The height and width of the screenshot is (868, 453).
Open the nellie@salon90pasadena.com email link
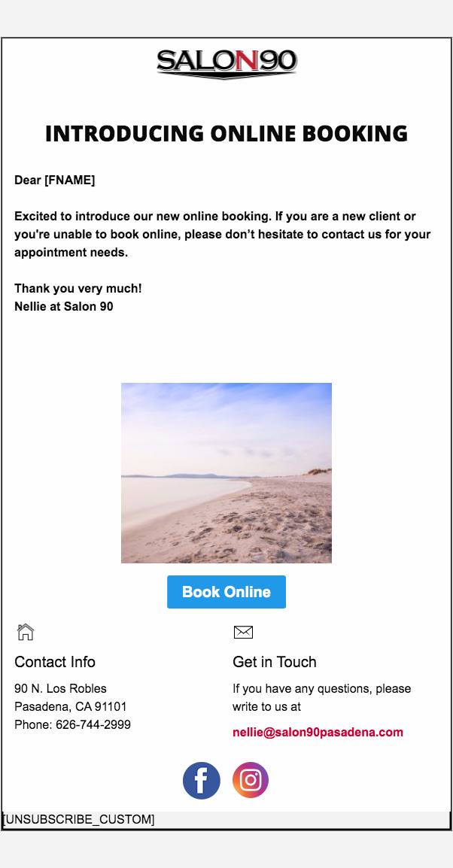click(318, 733)
